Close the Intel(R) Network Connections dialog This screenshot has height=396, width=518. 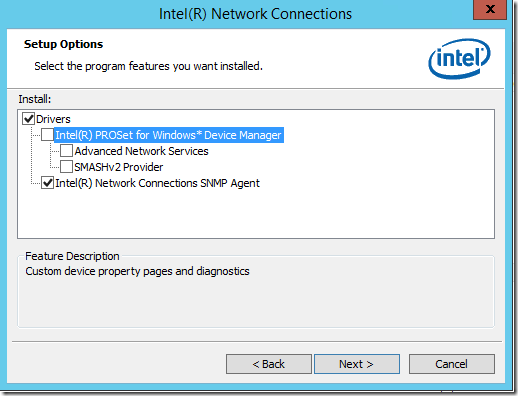point(490,9)
